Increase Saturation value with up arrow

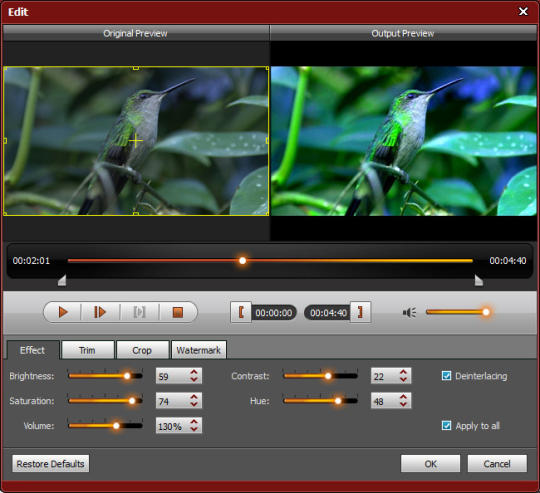(194, 397)
